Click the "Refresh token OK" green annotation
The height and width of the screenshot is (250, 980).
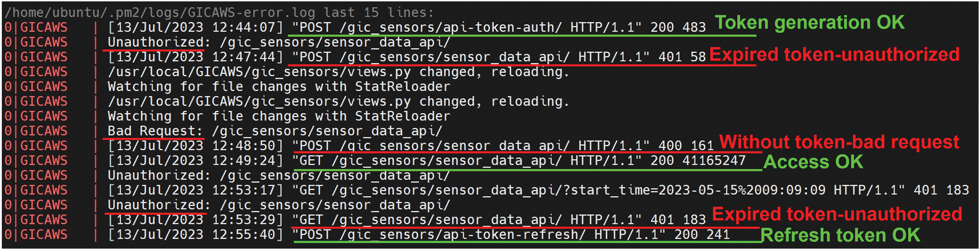[840, 236]
